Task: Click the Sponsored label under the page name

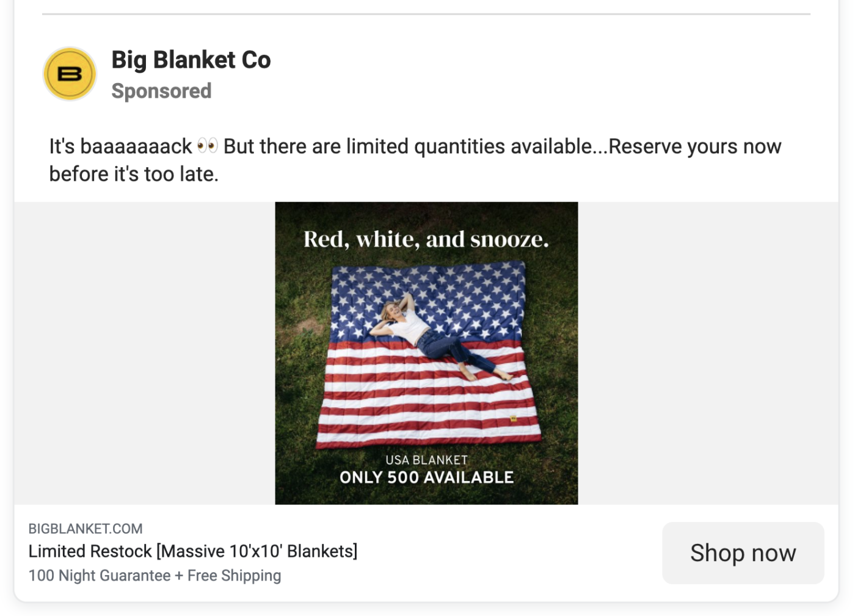Action: point(161,91)
